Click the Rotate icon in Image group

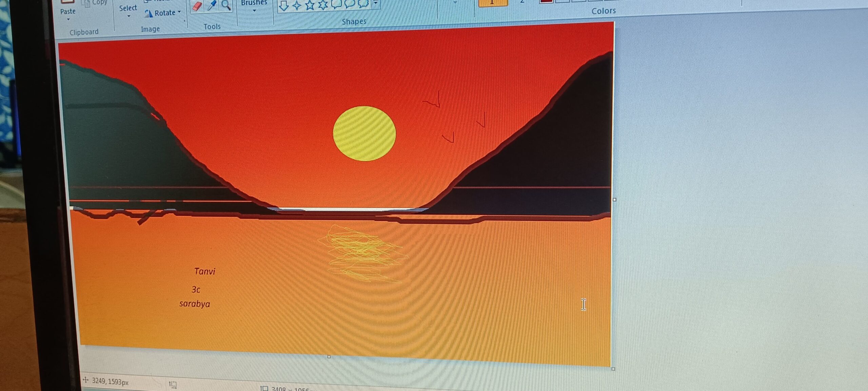pos(149,14)
